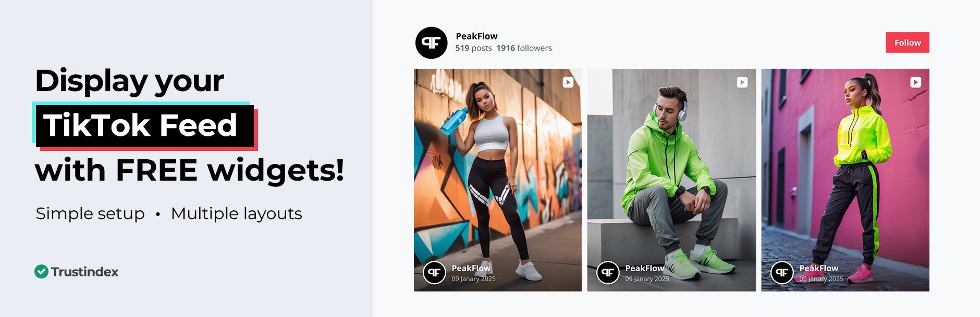Click the Trustindex green checkmark logo
Image resolution: width=980 pixels, height=317 pixels.
pyautogui.click(x=41, y=271)
